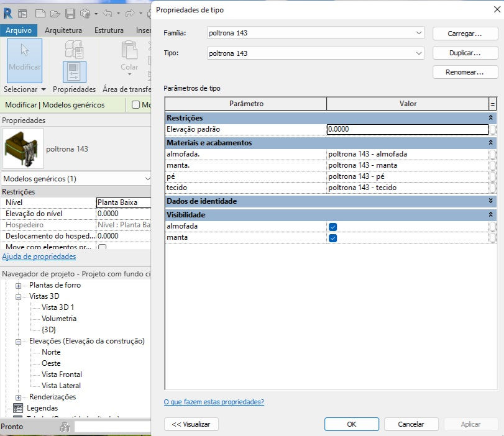This screenshot has height=436, width=504.
Task: Click the Carregar... button
Action: click(465, 34)
